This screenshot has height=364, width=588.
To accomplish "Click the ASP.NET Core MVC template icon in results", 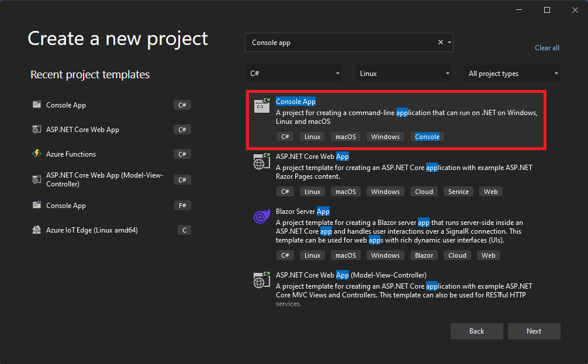I will tap(261, 280).
